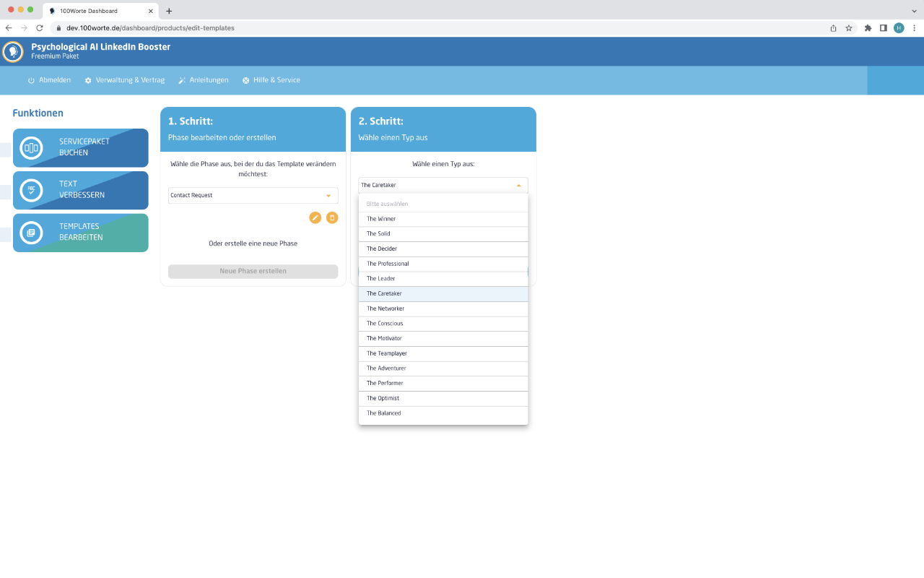Screen dimensions: 924x578
Task: Bookmark this page with the star icon
Action: pyautogui.click(x=849, y=28)
